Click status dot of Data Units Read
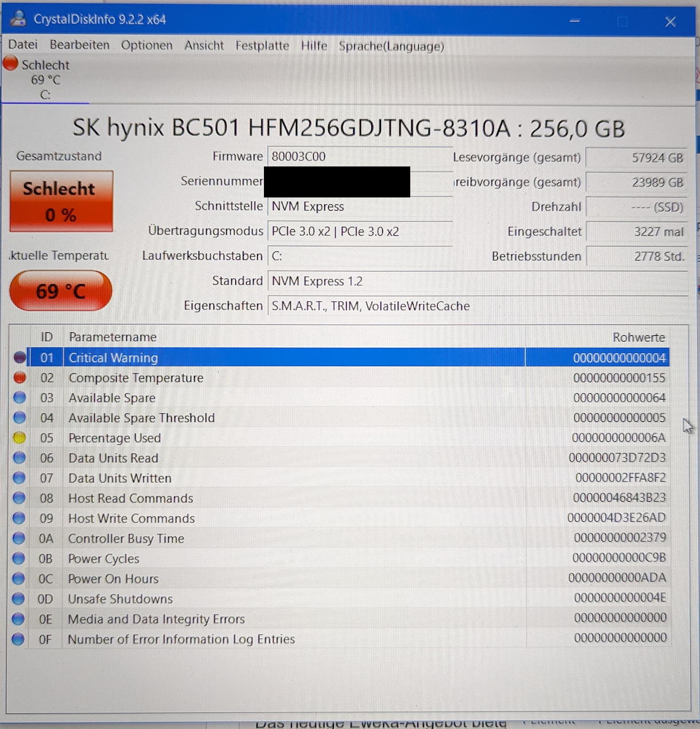 20,458
